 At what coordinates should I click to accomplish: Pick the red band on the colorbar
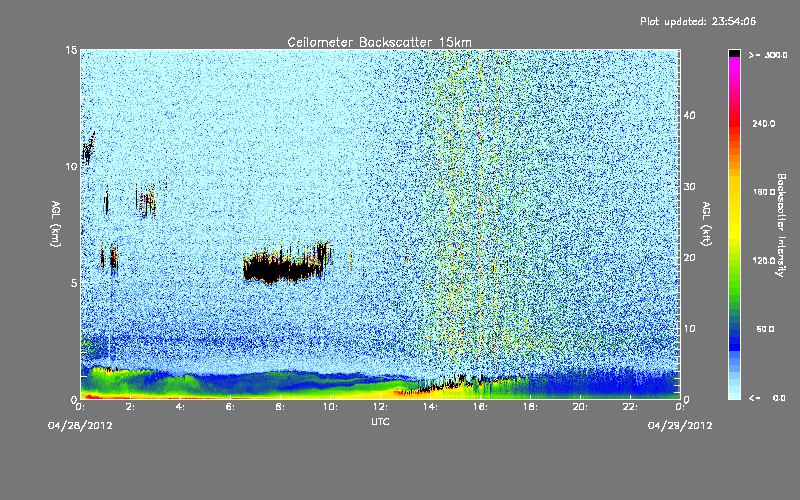click(734, 122)
